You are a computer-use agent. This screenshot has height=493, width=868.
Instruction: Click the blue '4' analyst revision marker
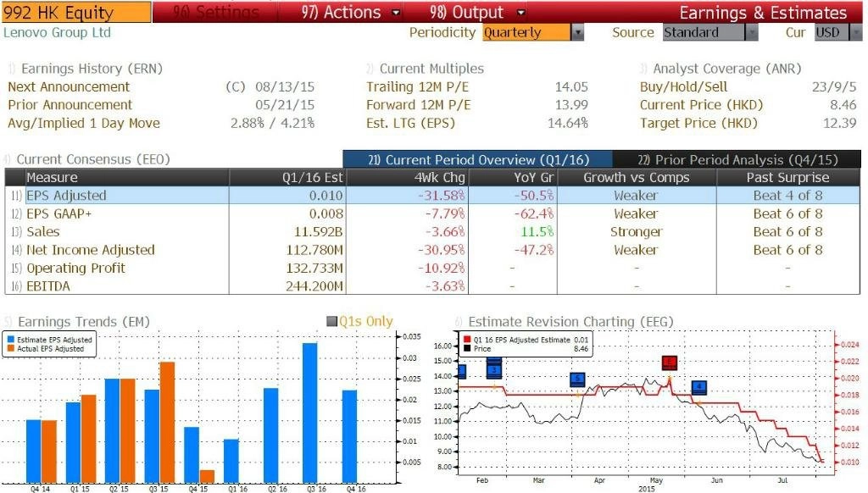tap(699, 387)
